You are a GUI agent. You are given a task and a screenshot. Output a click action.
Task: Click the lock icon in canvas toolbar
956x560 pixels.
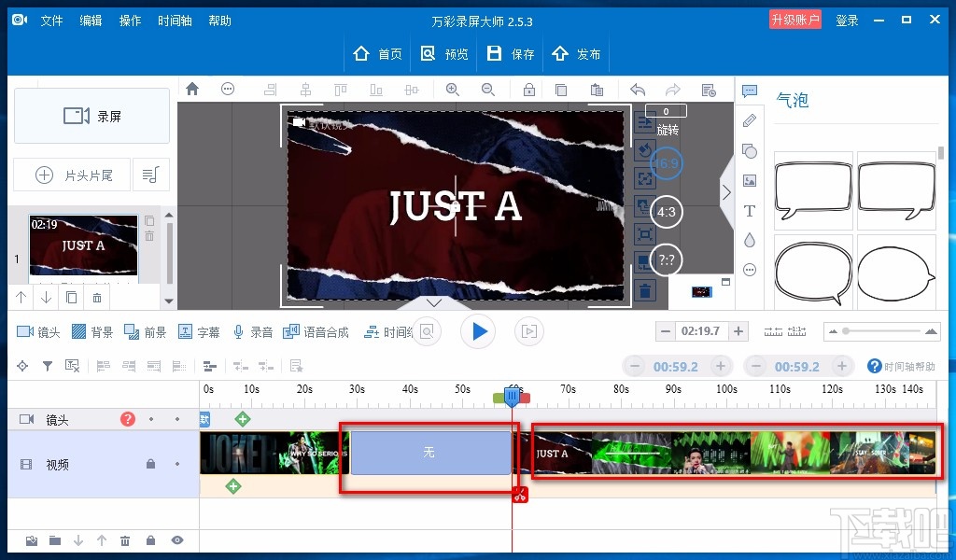coord(529,90)
